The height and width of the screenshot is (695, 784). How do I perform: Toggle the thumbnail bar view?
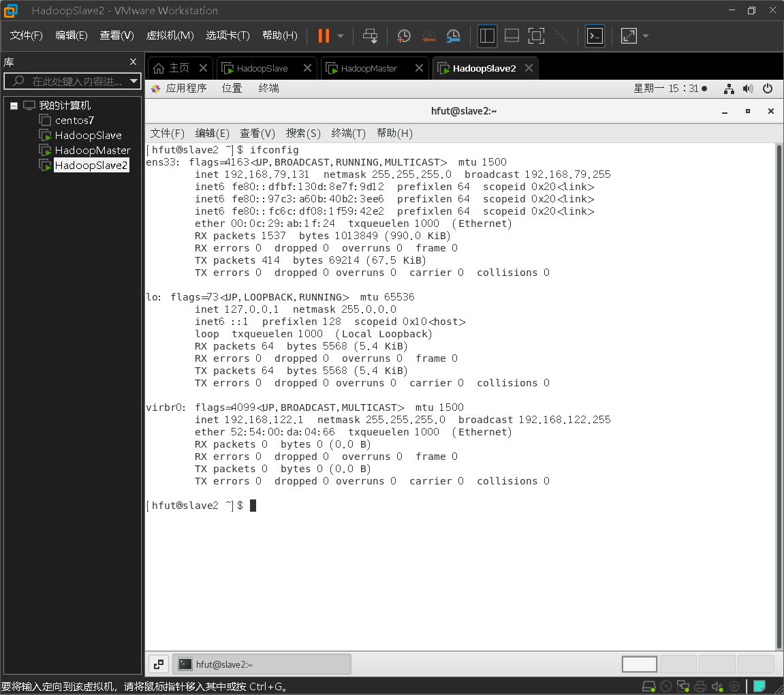(x=512, y=36)
